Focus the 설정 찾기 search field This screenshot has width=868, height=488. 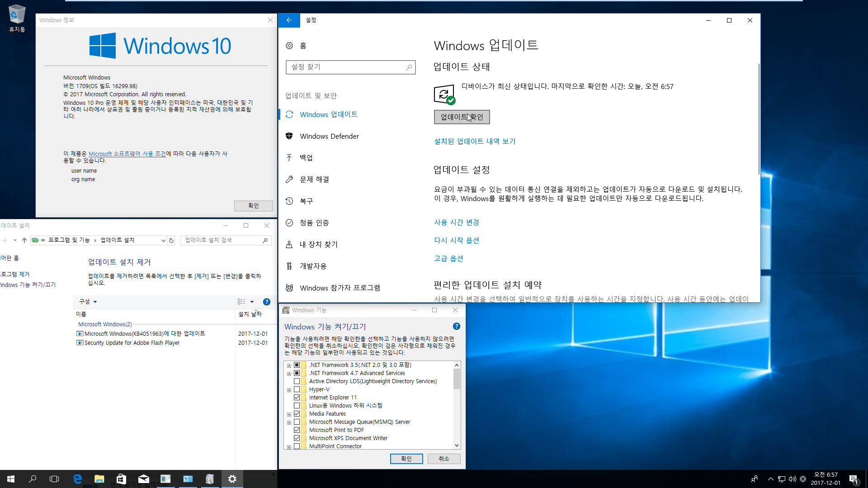tap(350, 67)
